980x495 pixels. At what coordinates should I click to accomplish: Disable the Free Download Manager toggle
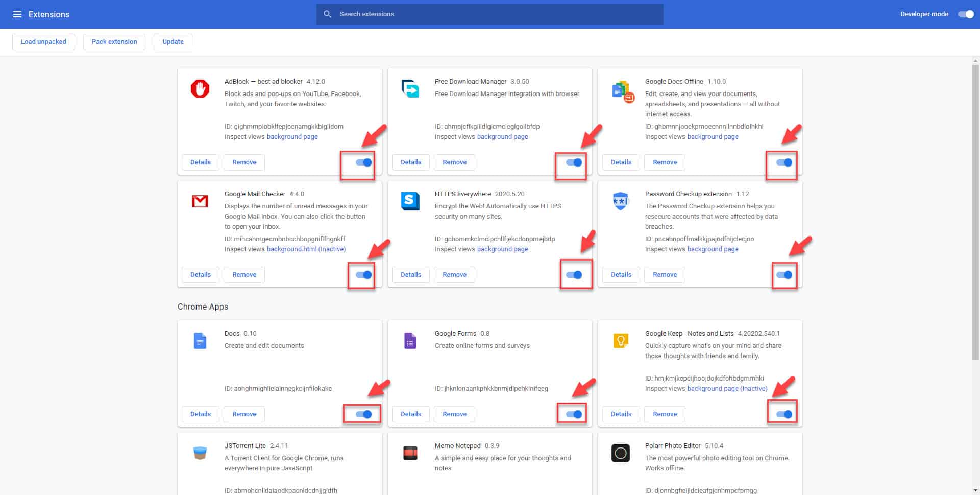click(574, 162)
